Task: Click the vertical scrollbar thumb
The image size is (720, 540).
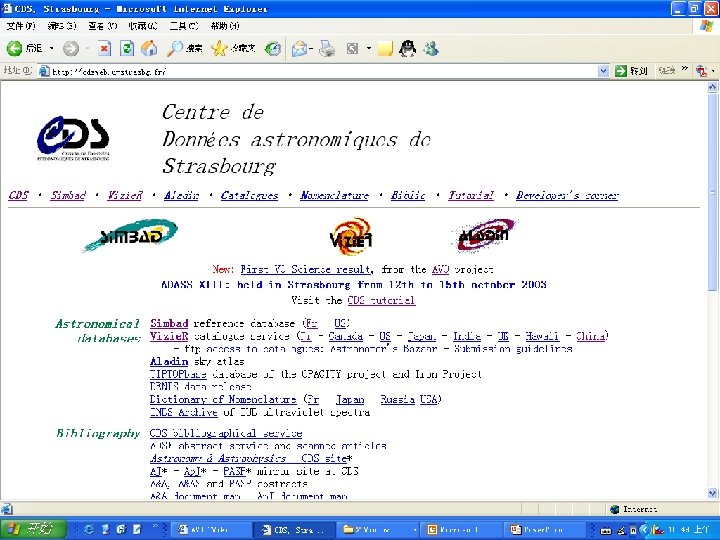Action: pyautogui.click(x=712, y=192)
